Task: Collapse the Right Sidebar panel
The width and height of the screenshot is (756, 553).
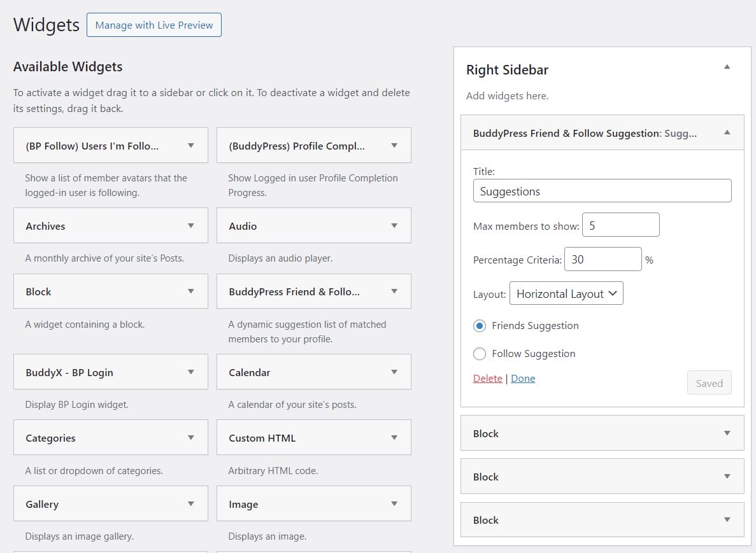Action: click(x=727, y=67)
